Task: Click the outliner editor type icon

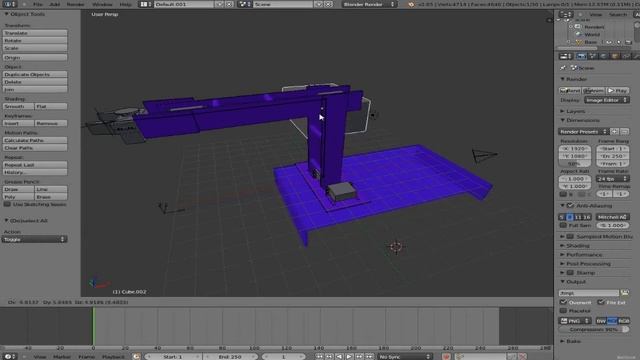Action: tap(565, 14)
